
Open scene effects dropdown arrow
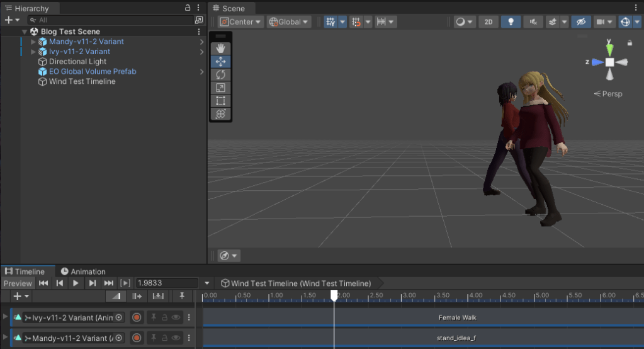pos(564,22)
